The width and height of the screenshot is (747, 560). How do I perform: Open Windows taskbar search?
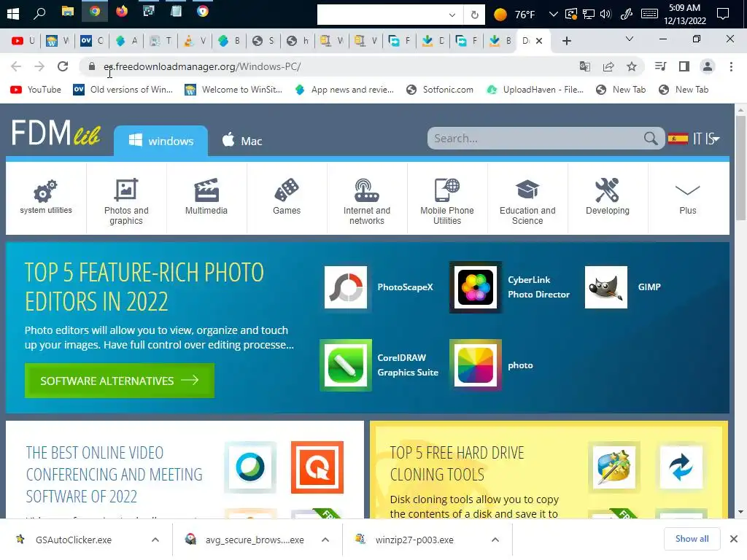[x=39, y=13]
